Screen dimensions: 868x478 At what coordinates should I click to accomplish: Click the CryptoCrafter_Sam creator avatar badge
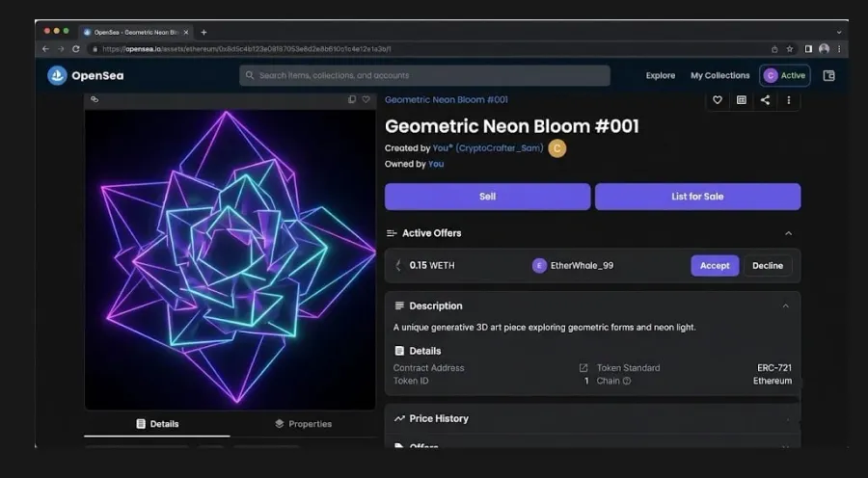pos(556,148)
